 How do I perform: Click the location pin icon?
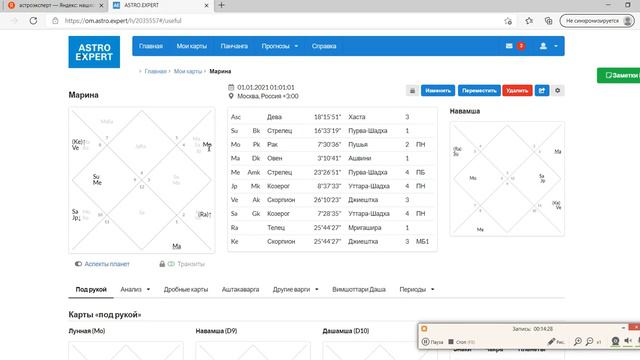231,96
